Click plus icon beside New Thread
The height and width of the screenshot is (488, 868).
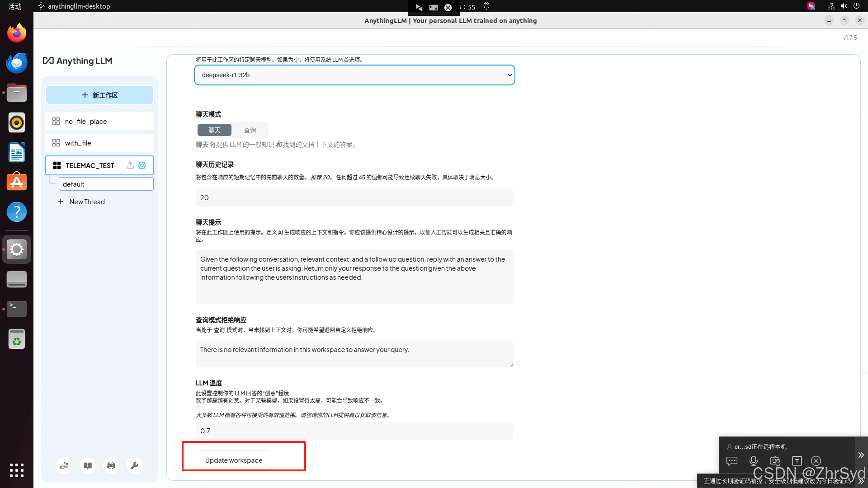(61, 202)
